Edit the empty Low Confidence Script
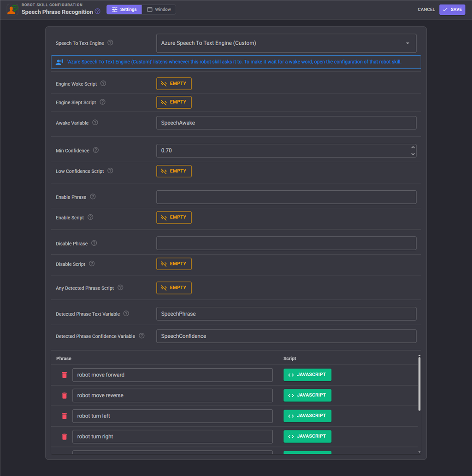This screenshot has height=476, width=472. click(174, 171)
